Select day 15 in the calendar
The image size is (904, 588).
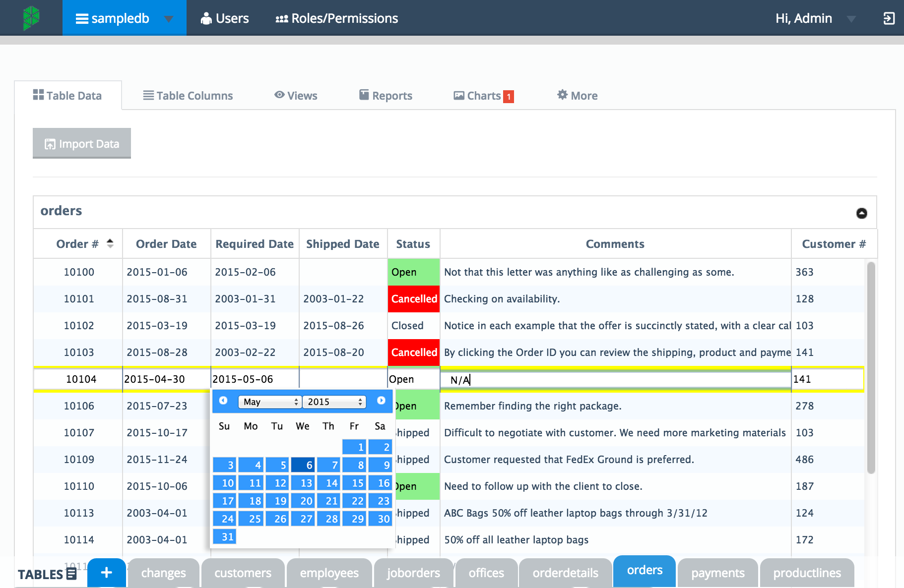pyautogui.click(x=357, y=482)
